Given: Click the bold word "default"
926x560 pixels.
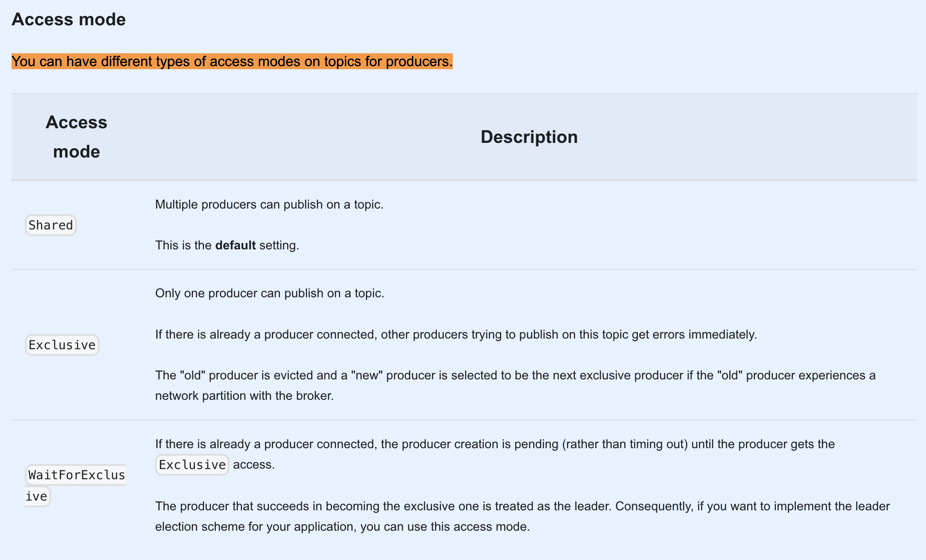Looking at the screenshot, I should [235, 245].
